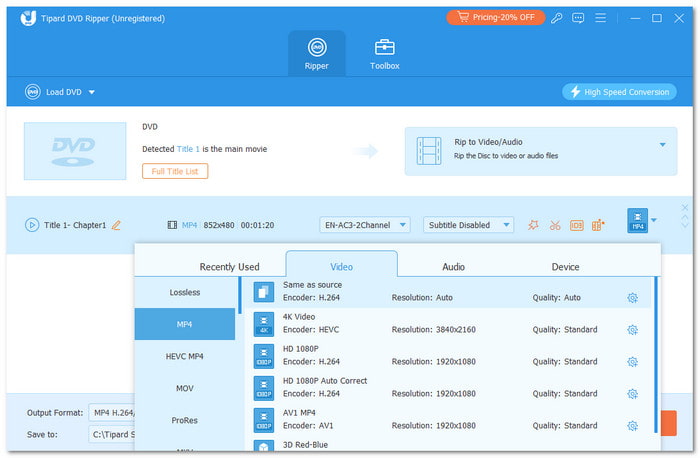Switch to the Audio tab
Viewport: 700px width, 458px height.
coord(453,267)
